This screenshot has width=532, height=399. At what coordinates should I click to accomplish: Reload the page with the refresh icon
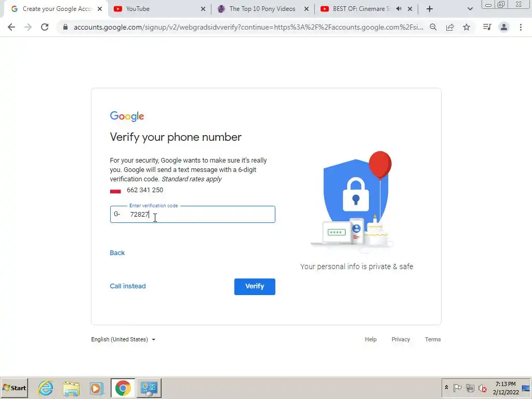(45, 27)
